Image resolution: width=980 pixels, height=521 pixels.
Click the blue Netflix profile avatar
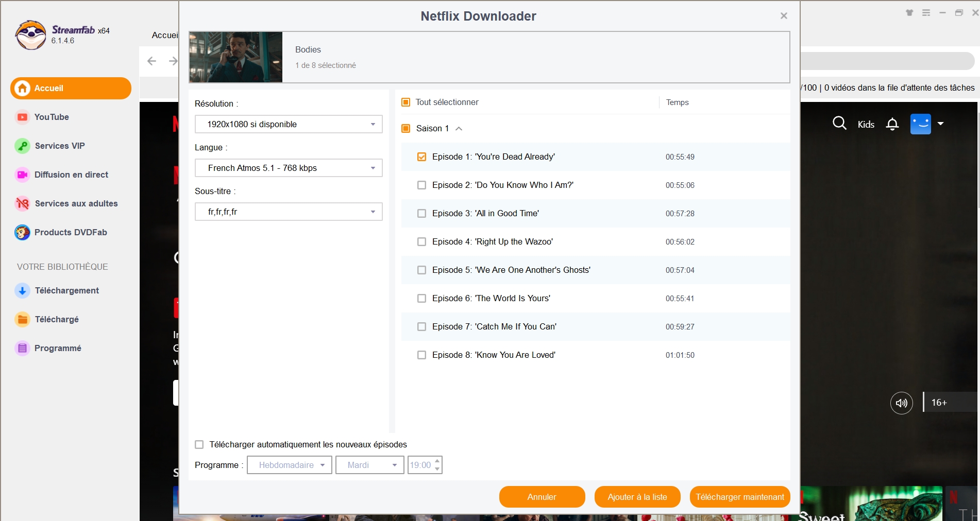[x=921, y=124]
